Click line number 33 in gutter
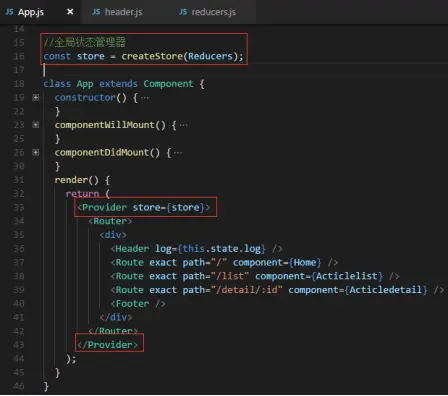 pyautogui.click(x=19, y=207)
